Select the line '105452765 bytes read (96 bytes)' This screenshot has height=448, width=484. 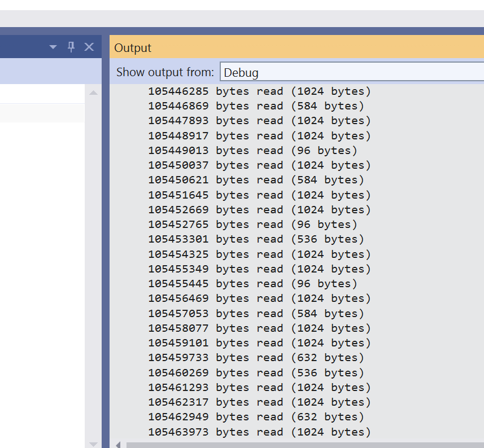pos(252,225)
